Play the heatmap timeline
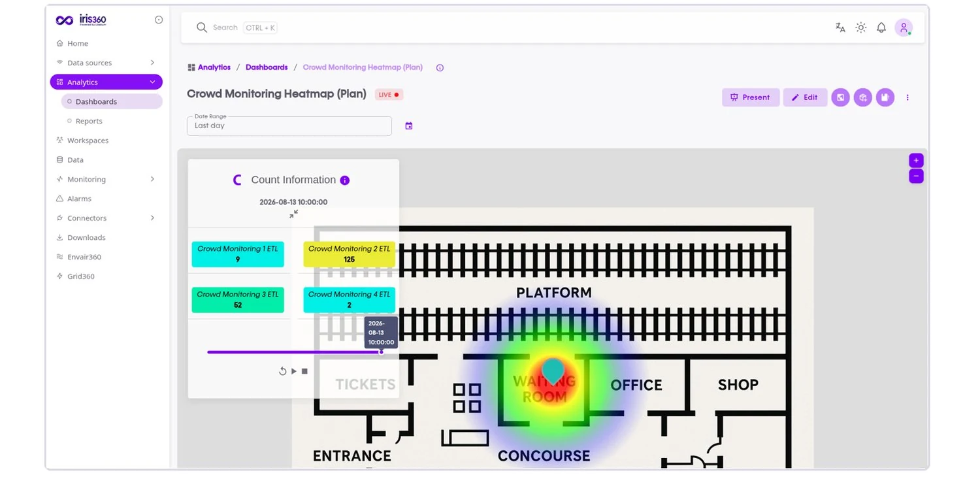 [x=294, y=371]
